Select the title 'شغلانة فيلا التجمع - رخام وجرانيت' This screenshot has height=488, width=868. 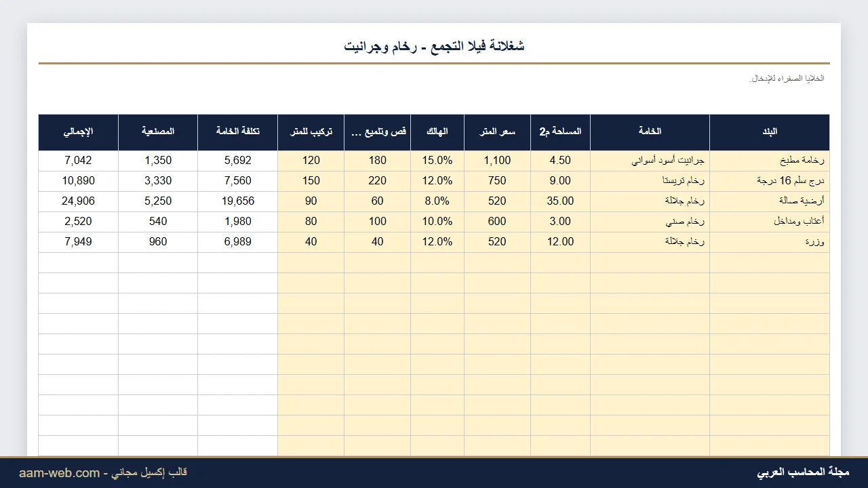coord(434,46)
